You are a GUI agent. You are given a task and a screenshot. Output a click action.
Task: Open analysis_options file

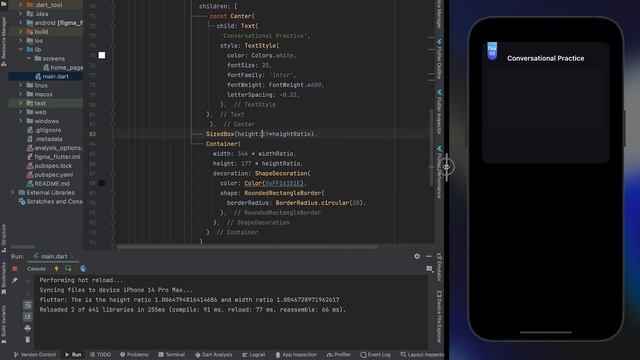[x=54, y=148]
